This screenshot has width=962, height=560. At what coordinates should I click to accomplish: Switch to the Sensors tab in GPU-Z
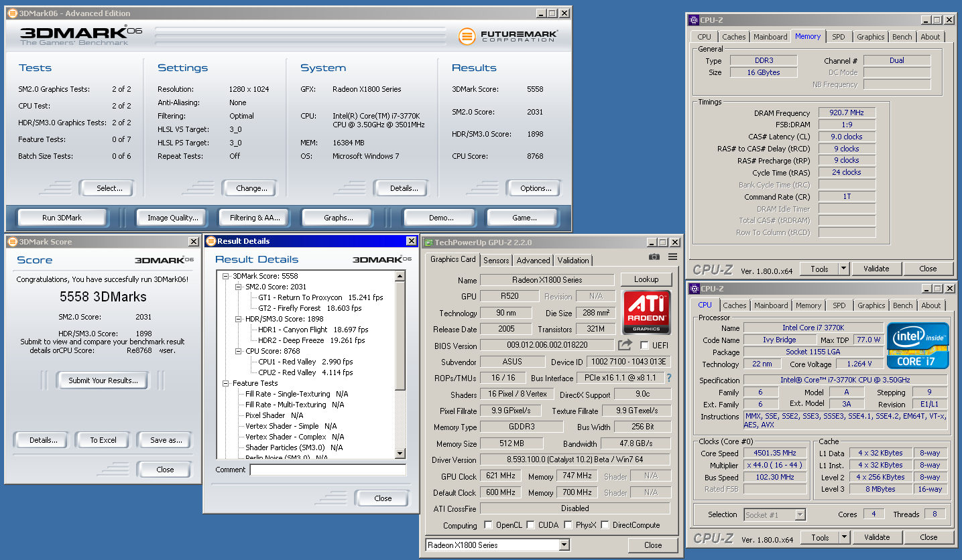[496, 261]
